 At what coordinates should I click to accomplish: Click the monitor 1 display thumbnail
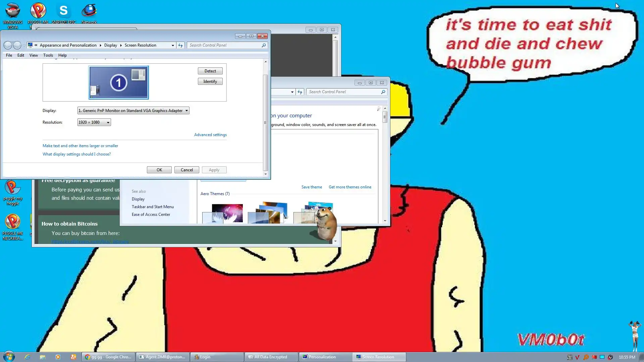pyautogui.click(x=118, y=82)
